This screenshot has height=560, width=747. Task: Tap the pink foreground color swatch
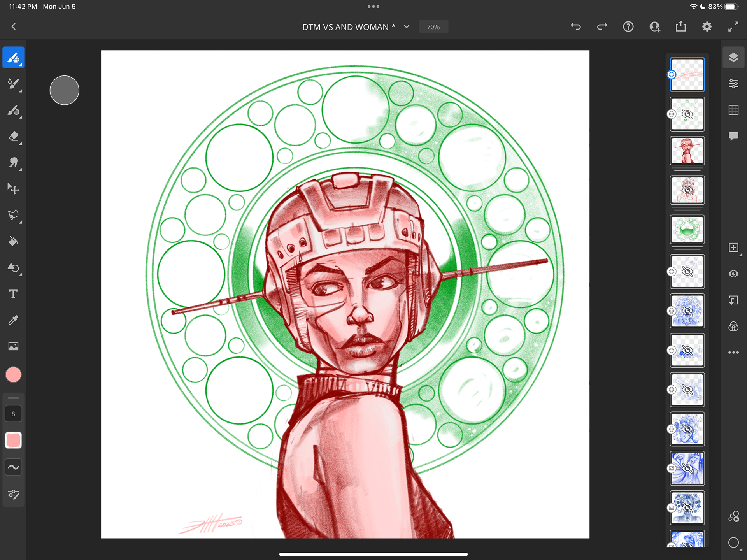point(13,375)
